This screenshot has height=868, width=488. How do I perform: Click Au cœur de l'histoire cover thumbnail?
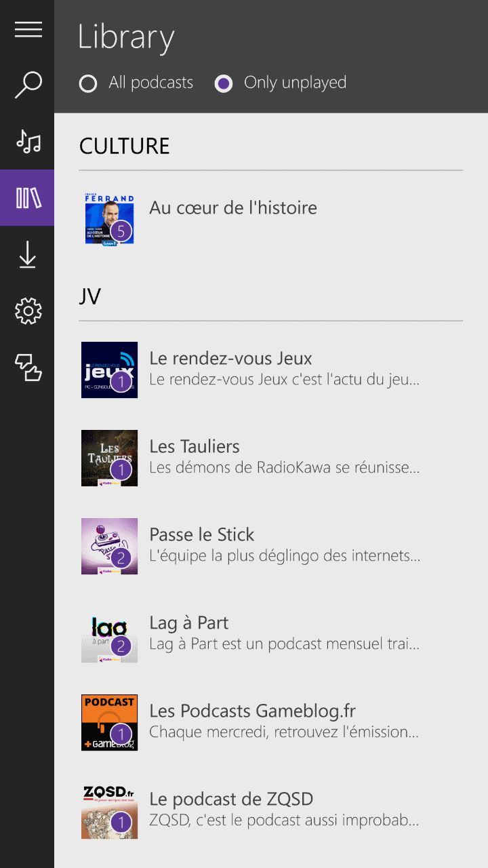[109, 218]
